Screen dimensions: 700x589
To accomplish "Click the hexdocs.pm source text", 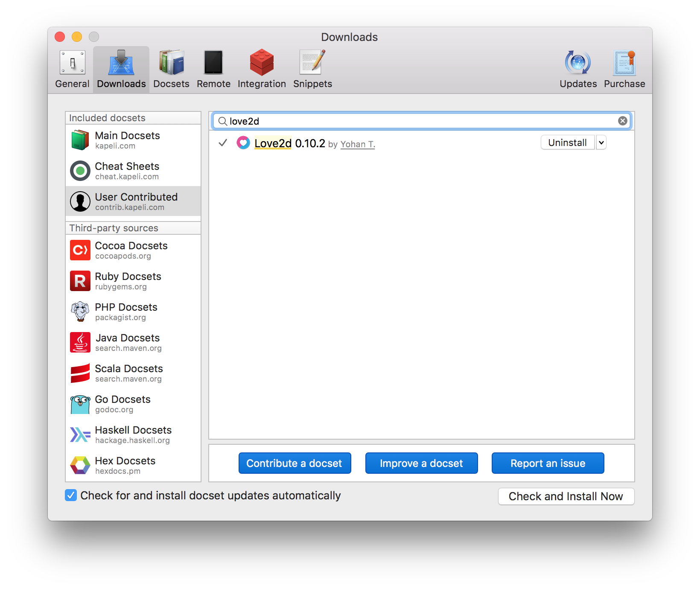I will [118, 471].
